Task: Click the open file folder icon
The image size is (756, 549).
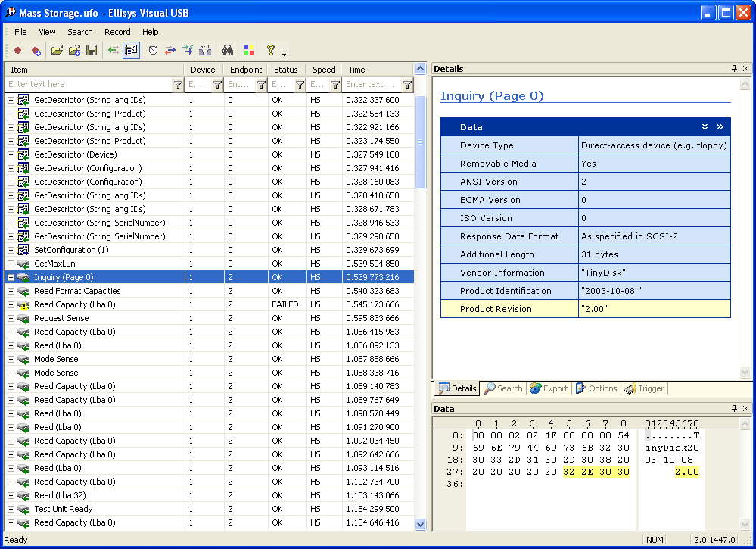Action: point(57,51)
